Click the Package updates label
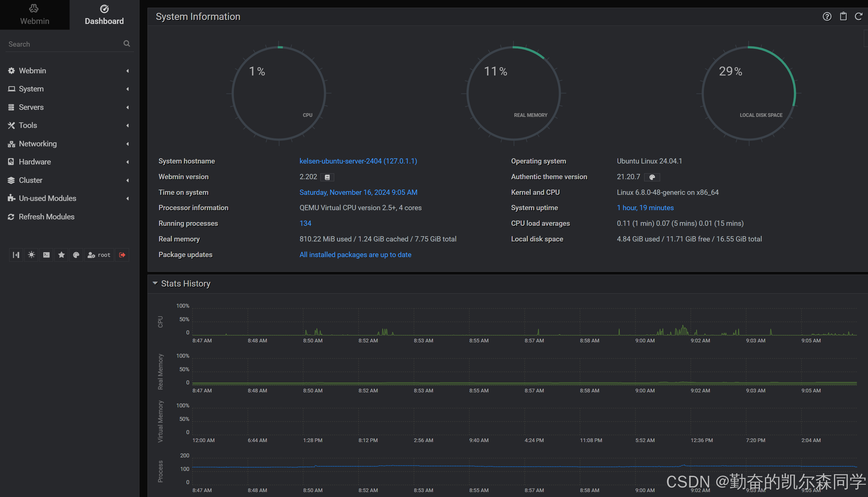This screenshot has height=497, width=868. click(185, 255)
